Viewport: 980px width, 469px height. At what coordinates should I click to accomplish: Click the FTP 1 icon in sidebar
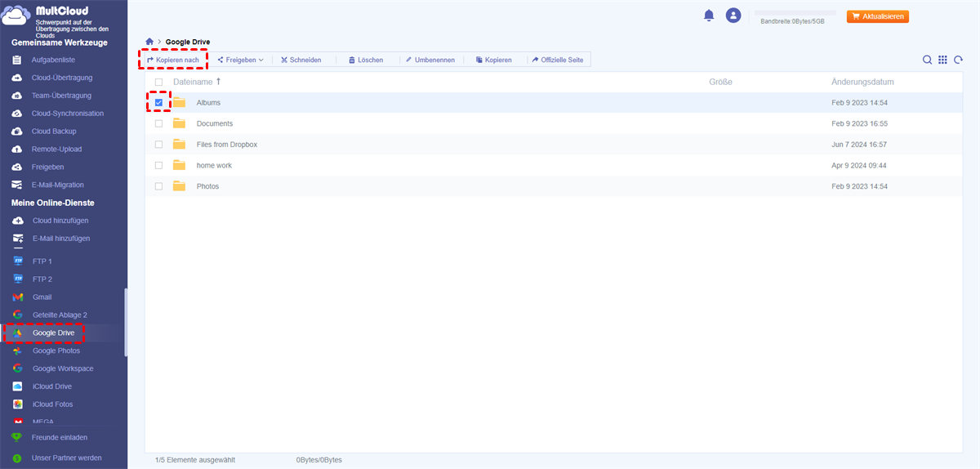tap(17, 261)
